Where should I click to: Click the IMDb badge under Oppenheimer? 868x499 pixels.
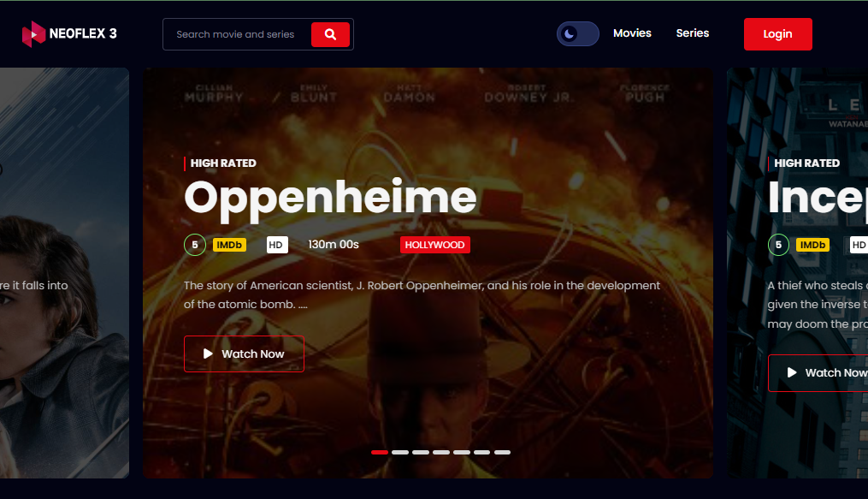pyautogui.click(x=227, y=245)
